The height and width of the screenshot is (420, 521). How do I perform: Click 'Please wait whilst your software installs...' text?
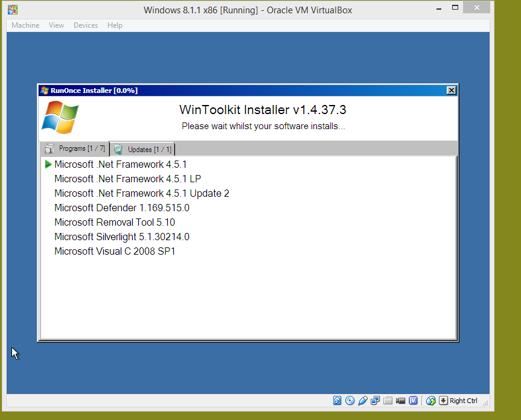click(263, 126)
